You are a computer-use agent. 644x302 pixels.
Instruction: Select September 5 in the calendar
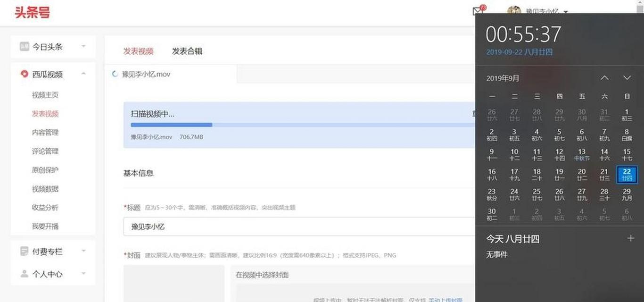coord(559,135)
